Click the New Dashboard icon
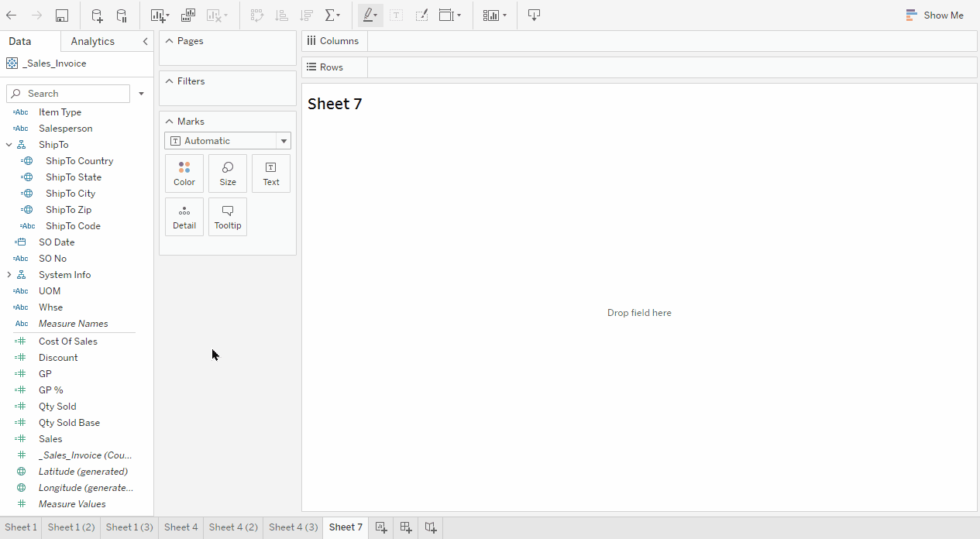The width and height of the screenshot is (980, 539). pyautogui.click(x=405, y=527)
